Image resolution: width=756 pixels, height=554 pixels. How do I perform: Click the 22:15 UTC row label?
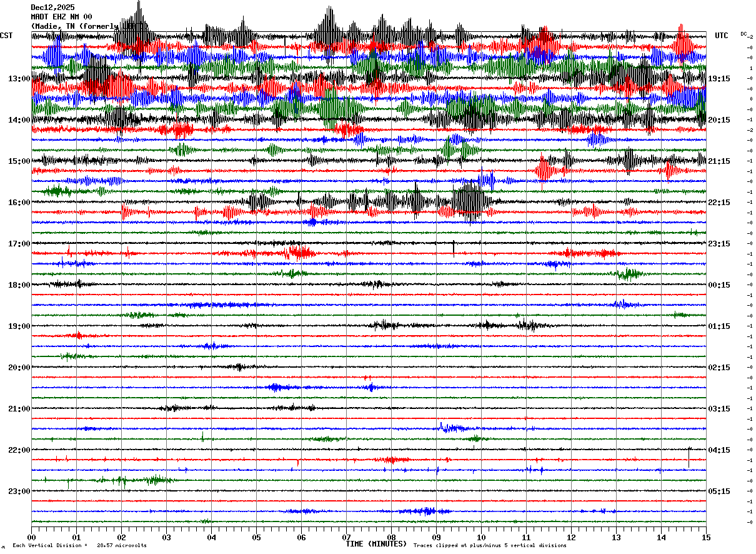pos(719,203)
